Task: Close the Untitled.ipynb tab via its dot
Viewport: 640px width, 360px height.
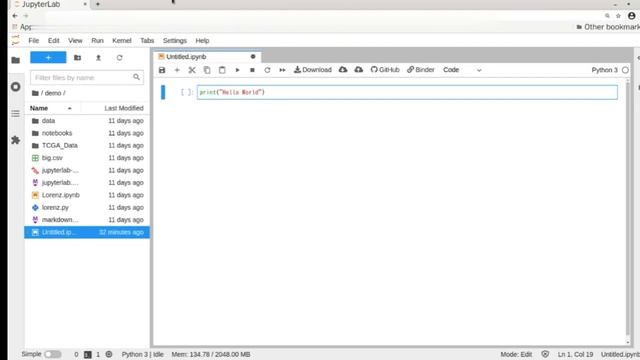Action: click(253, 57)
